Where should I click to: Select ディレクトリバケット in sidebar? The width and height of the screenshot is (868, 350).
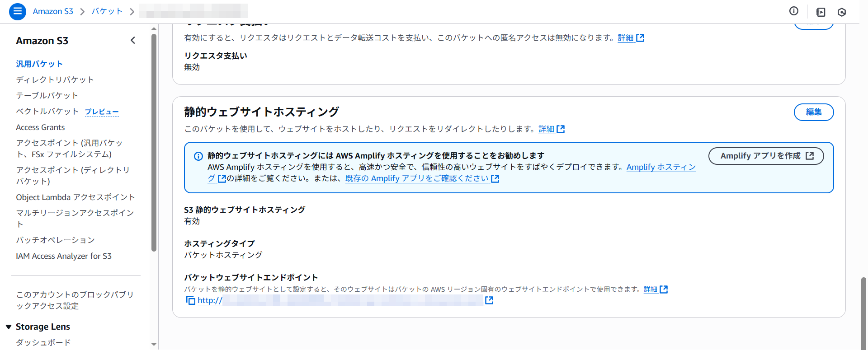click(x=55, y=80)
